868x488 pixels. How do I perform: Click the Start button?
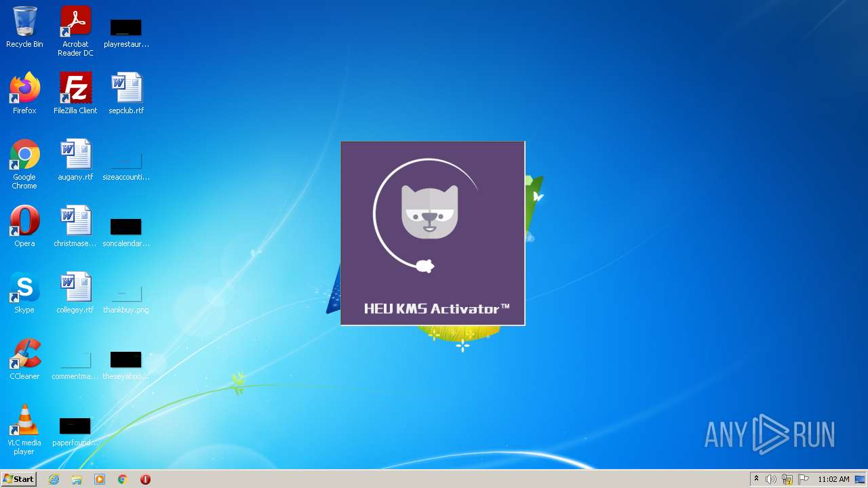18,479
